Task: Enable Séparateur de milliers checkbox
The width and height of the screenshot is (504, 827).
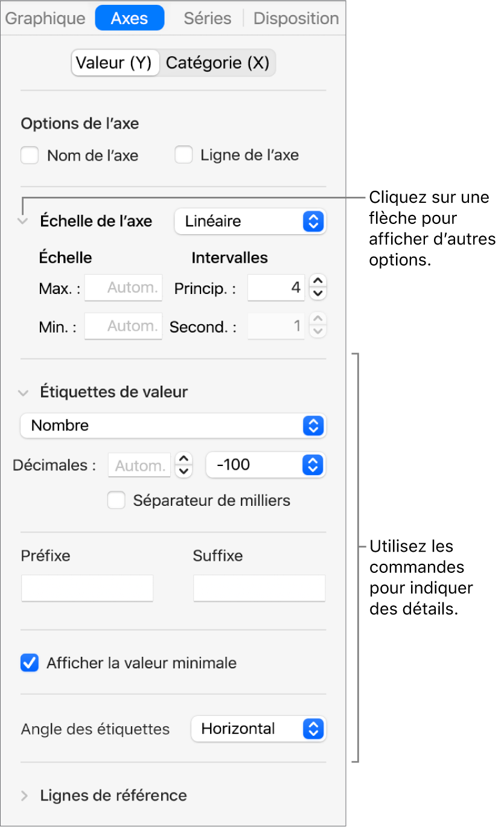Action: (116, 500)
